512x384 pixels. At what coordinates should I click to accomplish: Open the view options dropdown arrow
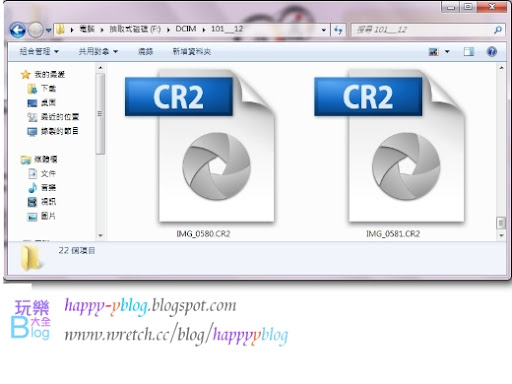point(447,51)
